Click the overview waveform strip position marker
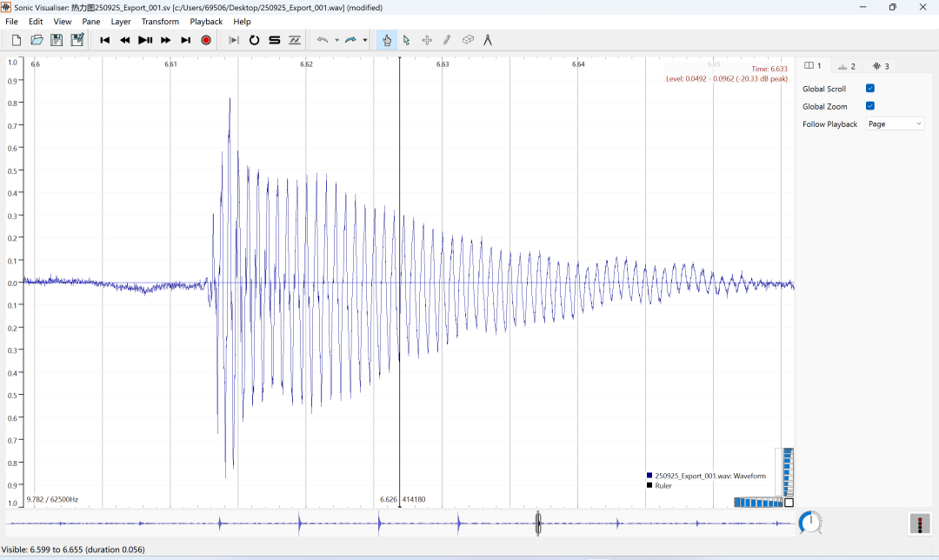The height and width of the screenshot is (560, 939). (x=538, y=523)
